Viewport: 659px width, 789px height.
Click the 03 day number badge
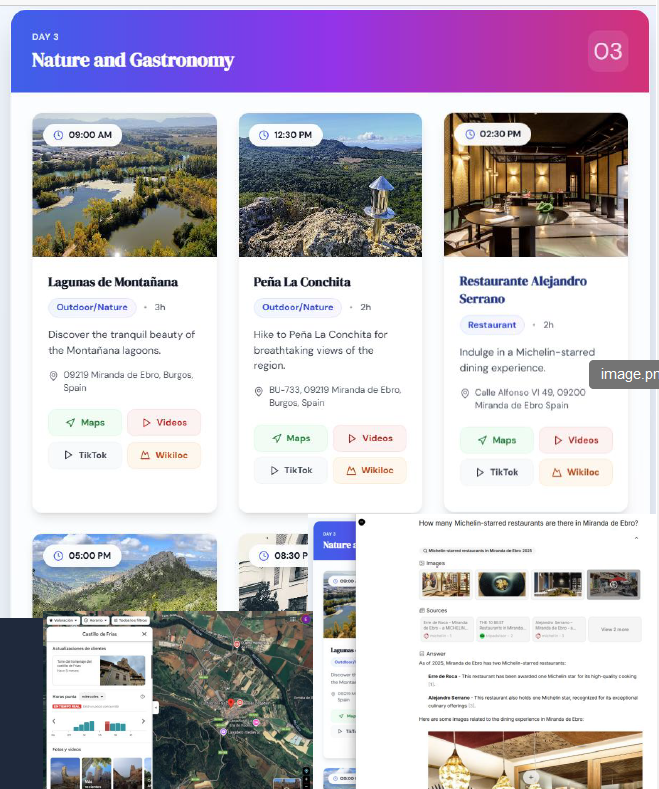607,51
